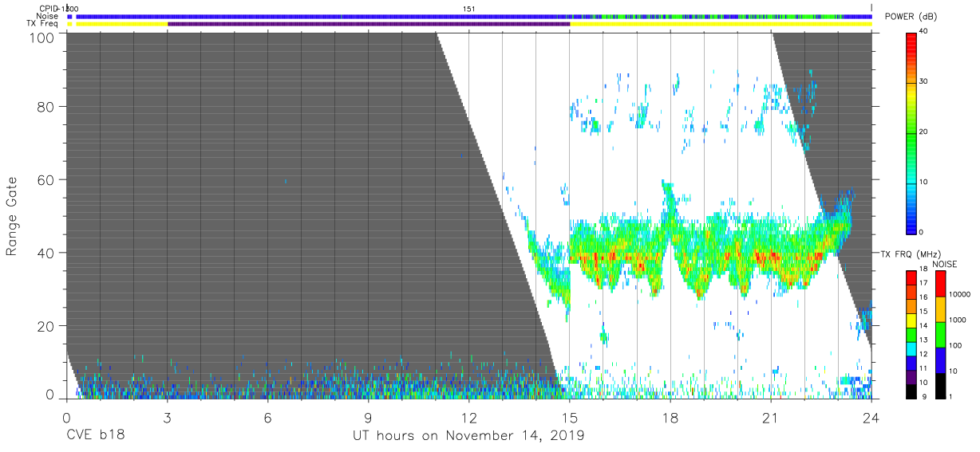Click the "10000" label on the noise legend
The height and width of the screenshot is (452, 980).
point(958,295)
